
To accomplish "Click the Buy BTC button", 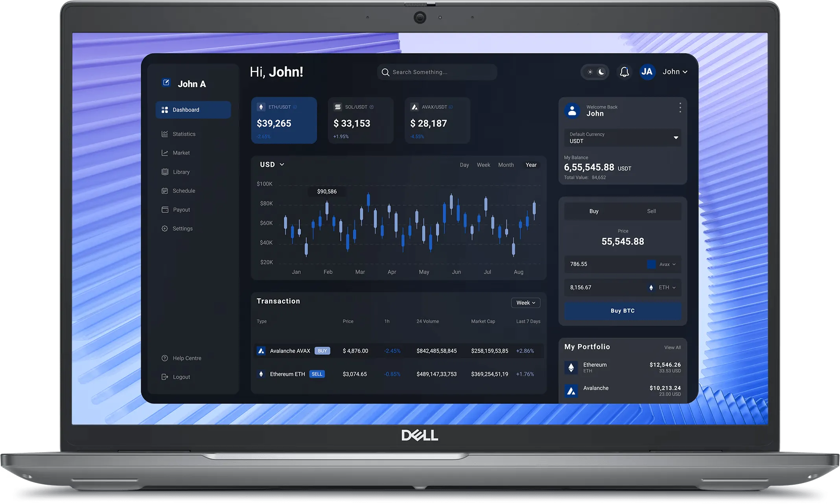I will pos(622,310).
